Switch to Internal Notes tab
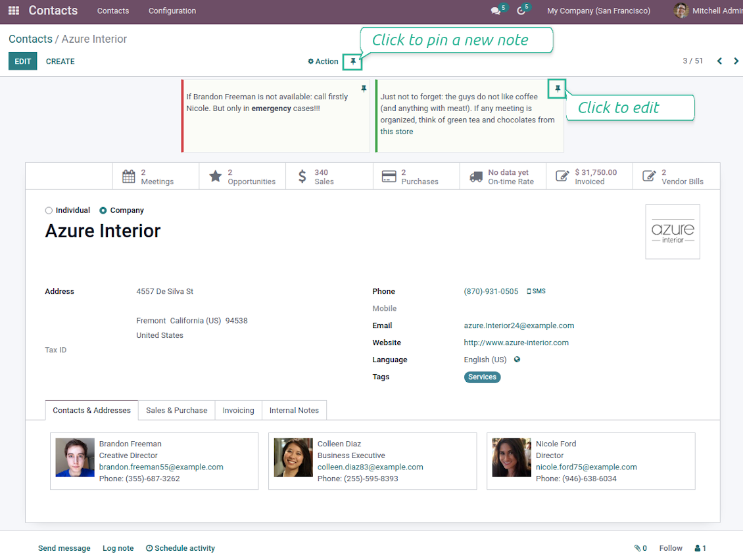This screenshot has width=743, height=560. [294, 410]
